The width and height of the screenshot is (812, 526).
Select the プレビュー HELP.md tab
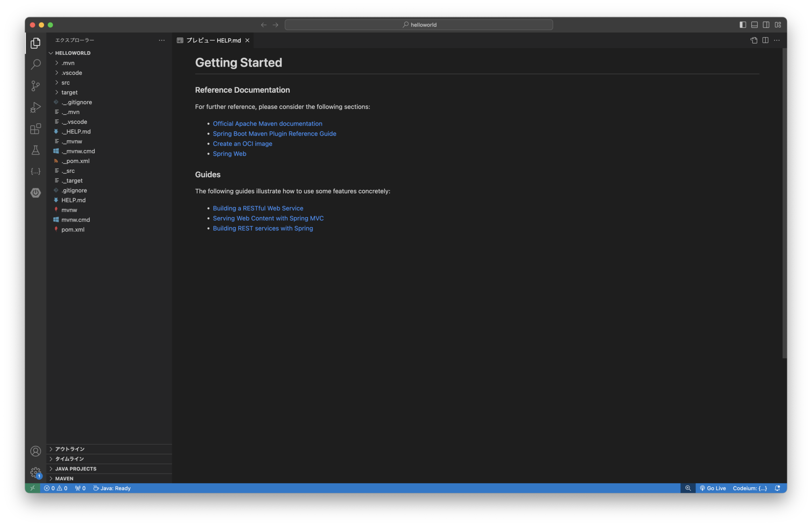click(212, 40)
